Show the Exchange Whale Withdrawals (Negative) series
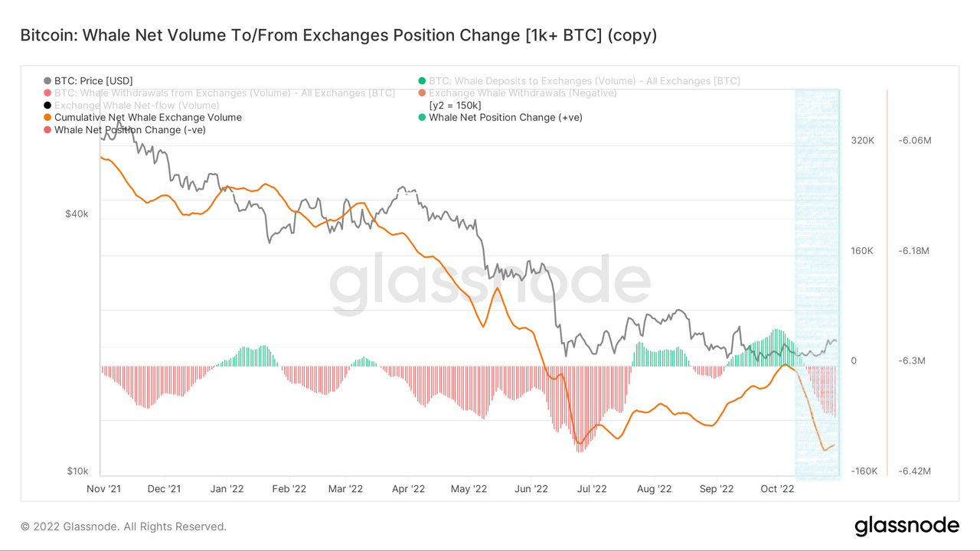980x551 pixels. tap(522, 93)
